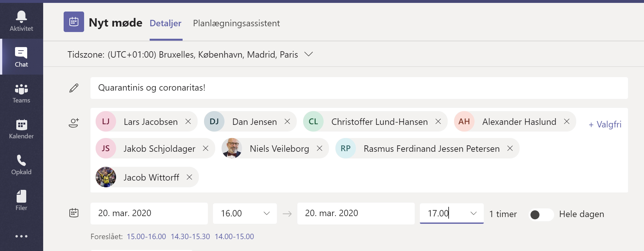Screen dimensions: 644x251
Task: Switch to the Planlægningsassistent tab
Action: pyautogui.click(x=236, y=23)
